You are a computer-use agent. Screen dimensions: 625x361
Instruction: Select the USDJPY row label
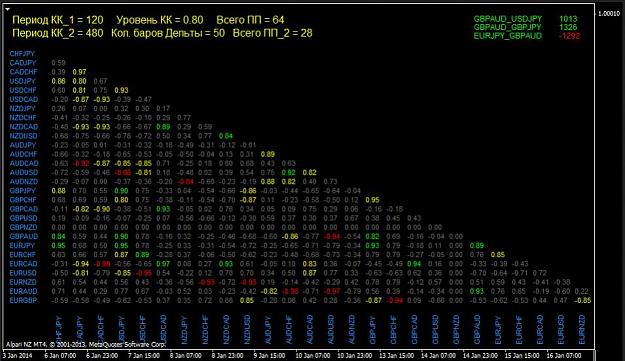point(23,81)
